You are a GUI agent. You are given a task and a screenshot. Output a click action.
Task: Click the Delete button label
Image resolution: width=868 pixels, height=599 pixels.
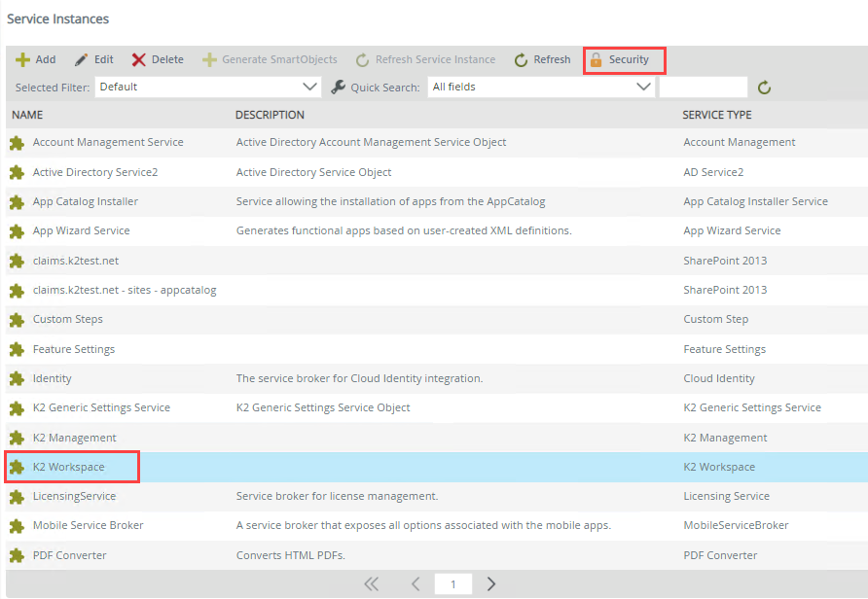[167, 59]
